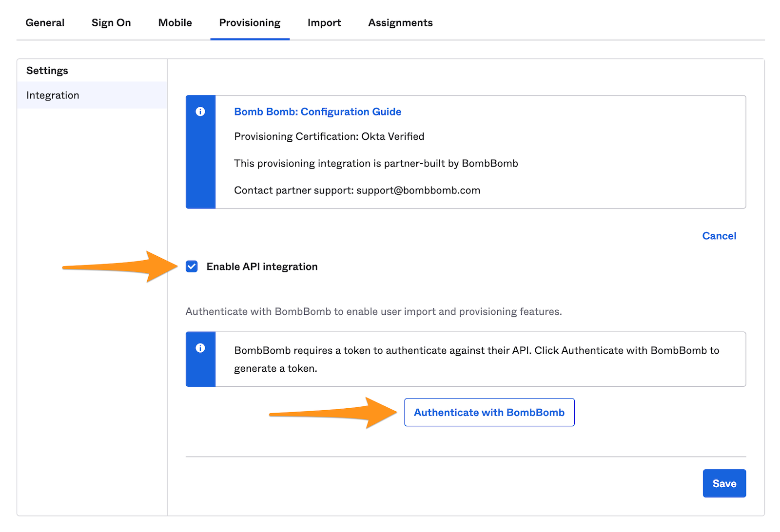This screenshot has width=780, height=532.
Task: View the Assignments tab
Action: [400, 23]
